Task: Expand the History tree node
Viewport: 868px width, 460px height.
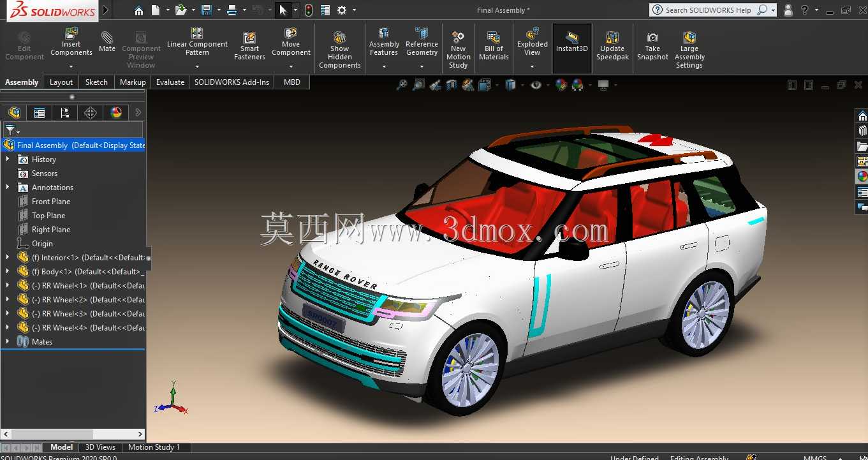Action: click(x=8, y=160)
